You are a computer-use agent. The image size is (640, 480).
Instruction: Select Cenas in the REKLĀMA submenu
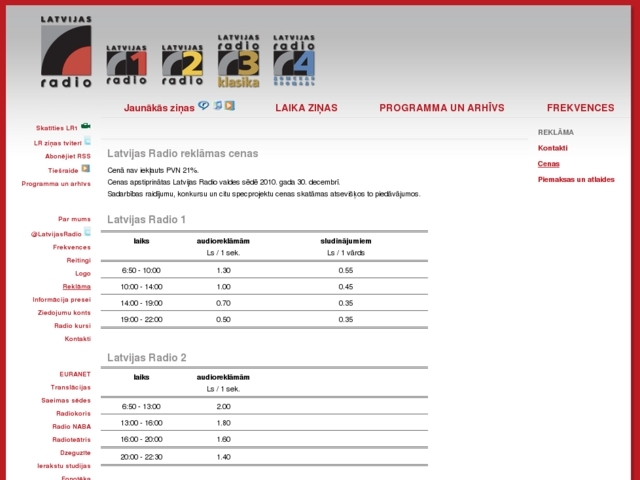(549, 164)
